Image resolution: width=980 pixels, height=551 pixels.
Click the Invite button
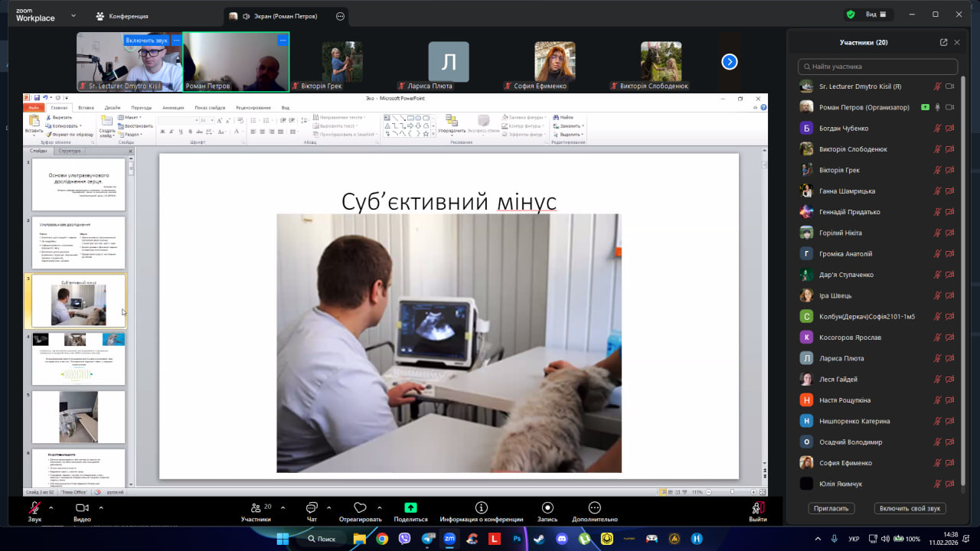831,508
